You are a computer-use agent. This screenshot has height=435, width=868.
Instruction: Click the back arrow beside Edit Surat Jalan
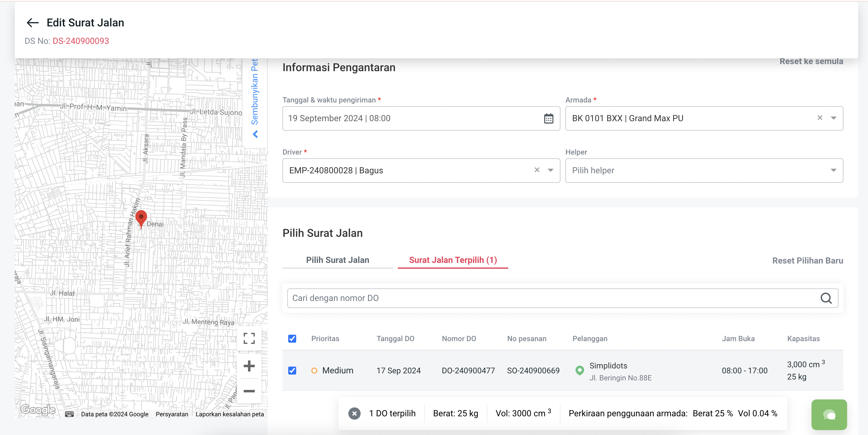33,23
